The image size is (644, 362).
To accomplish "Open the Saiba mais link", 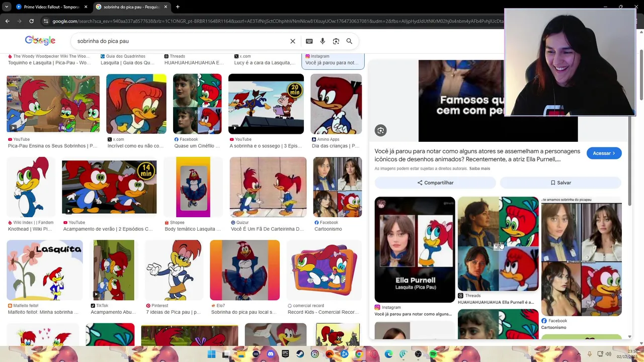I will pos(479,168).
